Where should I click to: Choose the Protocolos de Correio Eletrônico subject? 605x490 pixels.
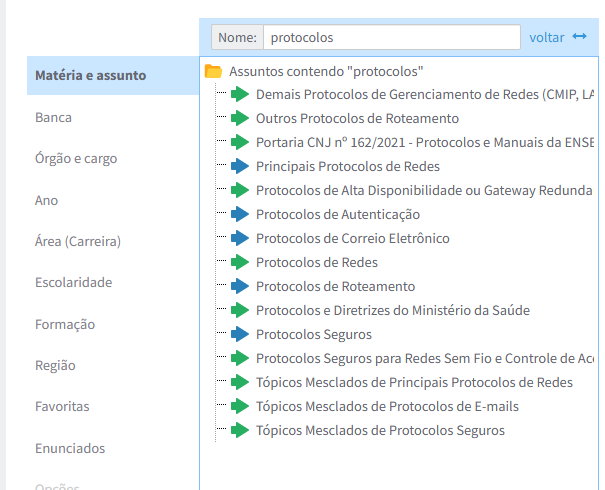coord(353,238)
